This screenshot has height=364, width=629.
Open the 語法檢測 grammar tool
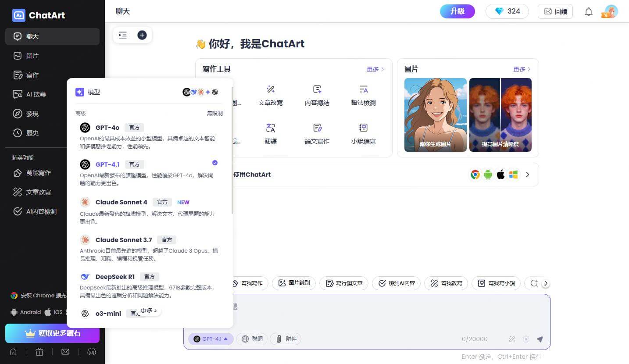click(364, 95)
